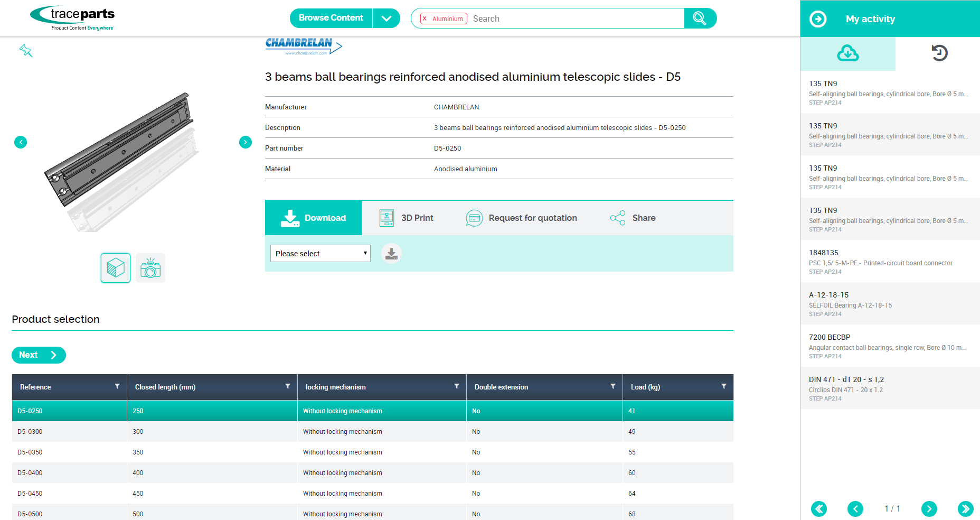Switch to the 3D Print tab
The image size is (980, 520).
(406, 218)
